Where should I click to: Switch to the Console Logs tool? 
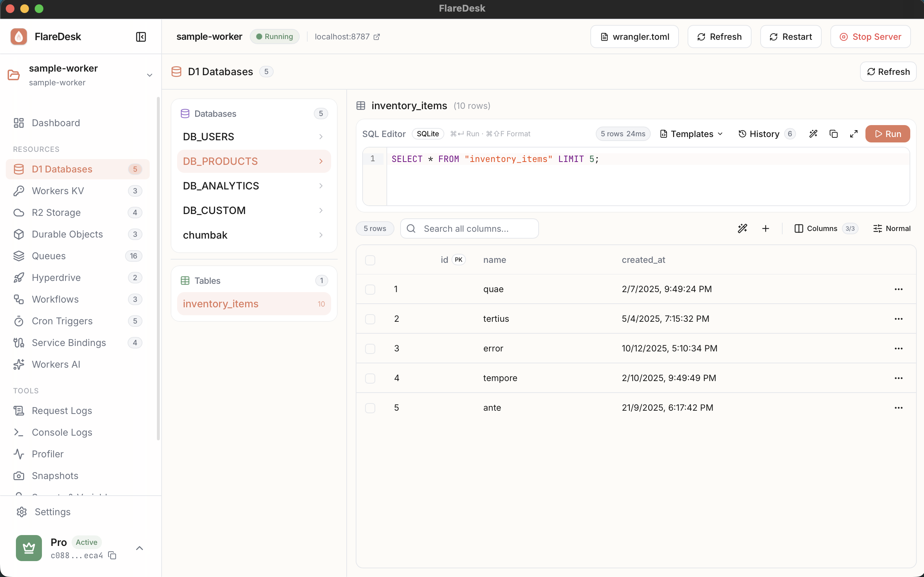pyautogui.click(x=61, y=432)
